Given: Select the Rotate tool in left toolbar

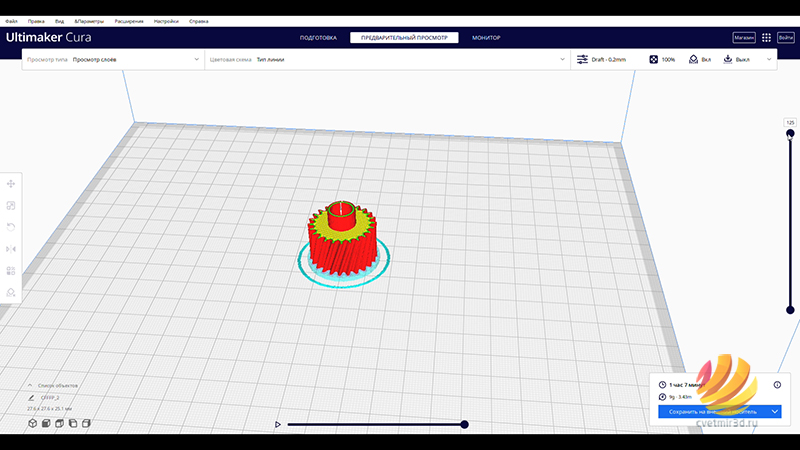Looking at the screenshot, I should tap(11, 227).
